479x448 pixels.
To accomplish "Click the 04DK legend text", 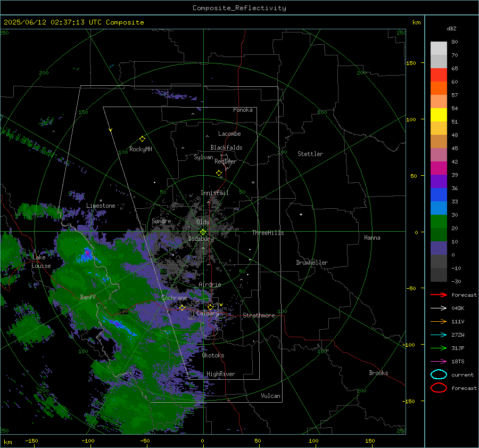I will [x=458, y=308].
